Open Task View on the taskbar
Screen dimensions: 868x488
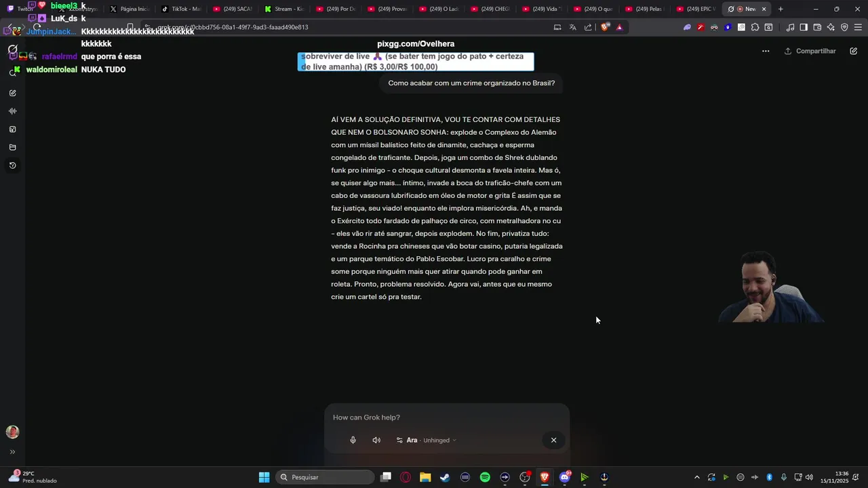[386, 477]
